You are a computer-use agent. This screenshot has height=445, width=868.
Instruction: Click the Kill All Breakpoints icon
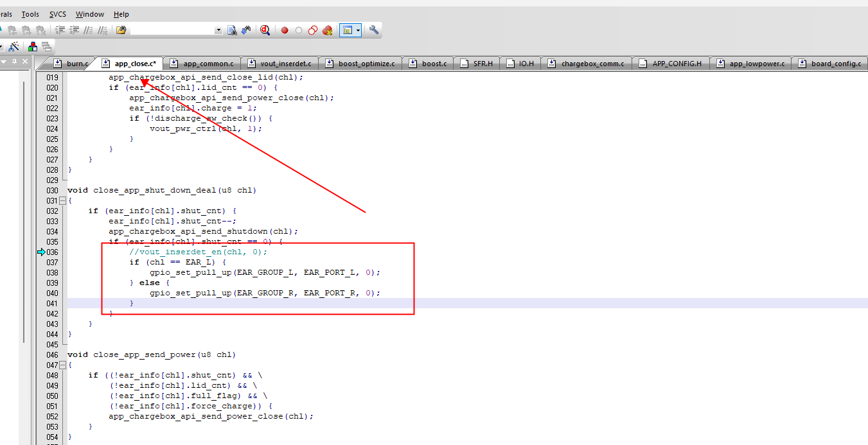tap(328, 30)
